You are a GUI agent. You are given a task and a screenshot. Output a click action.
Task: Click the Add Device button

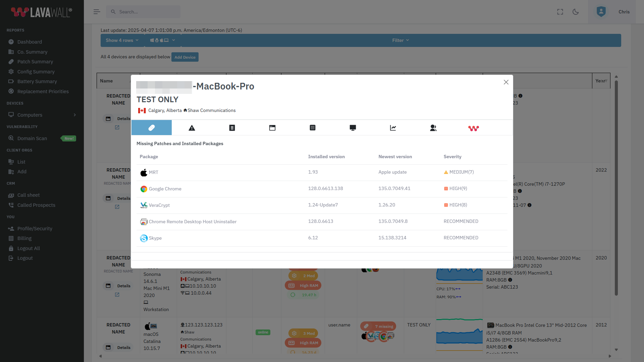(185, 57)
